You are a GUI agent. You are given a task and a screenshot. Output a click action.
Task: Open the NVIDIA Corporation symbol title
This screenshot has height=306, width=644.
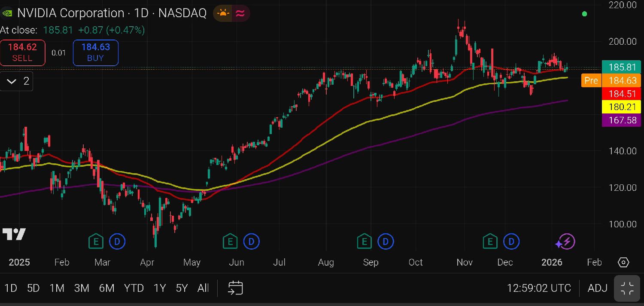point(71,13)
